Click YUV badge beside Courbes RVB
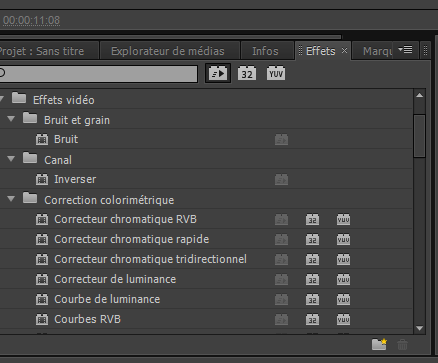 pos(343,319)
